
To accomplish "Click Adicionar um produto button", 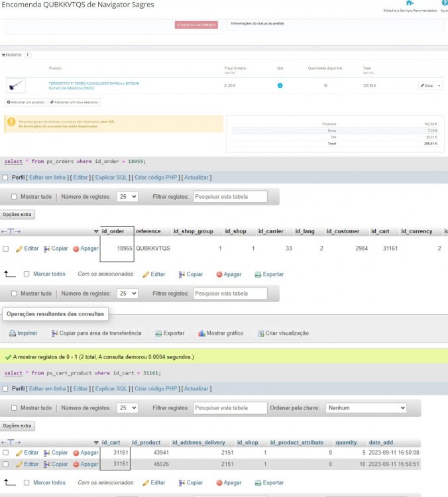I will [x=26, y=102].
